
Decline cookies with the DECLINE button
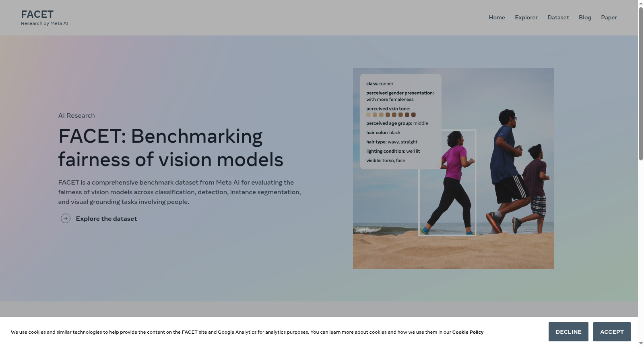568,332
